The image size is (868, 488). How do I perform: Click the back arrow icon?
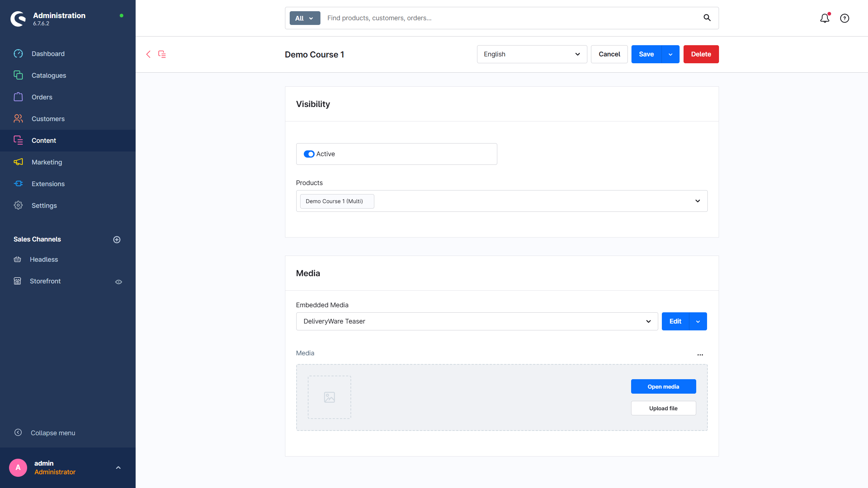click(x=148, y=54)
